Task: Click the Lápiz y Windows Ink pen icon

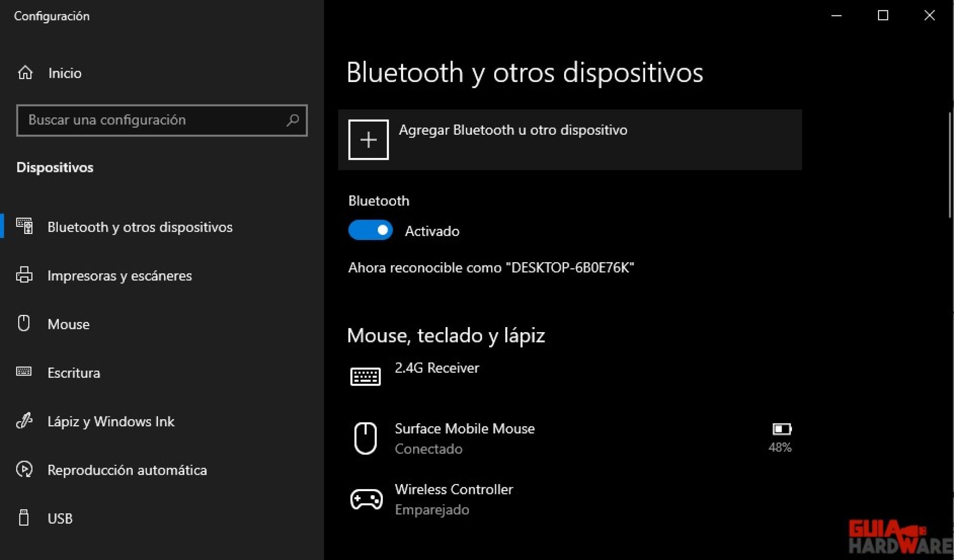Action: [24, 421]
